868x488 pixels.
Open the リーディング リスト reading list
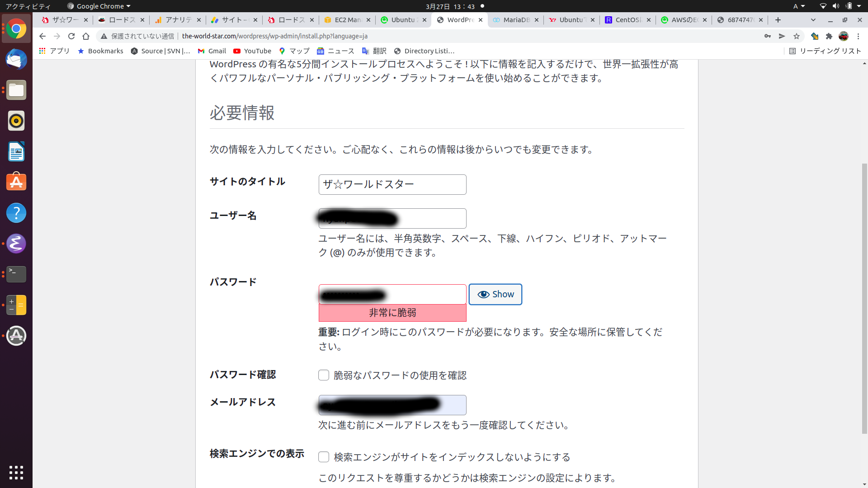[825, 51]
